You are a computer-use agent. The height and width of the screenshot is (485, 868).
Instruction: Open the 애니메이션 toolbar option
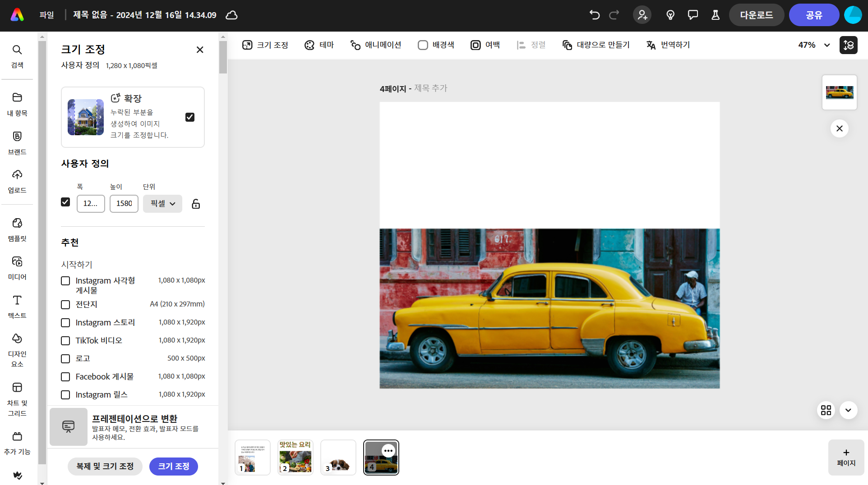click(376, 45)
